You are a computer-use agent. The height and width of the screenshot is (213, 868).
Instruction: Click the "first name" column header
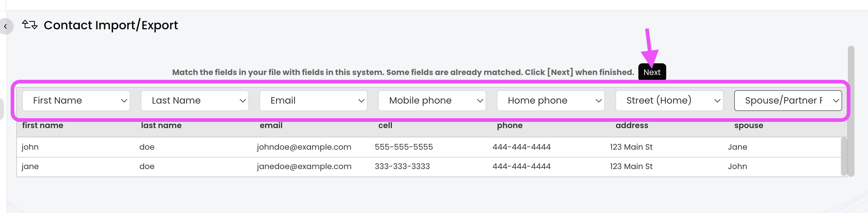coord(42,126)
